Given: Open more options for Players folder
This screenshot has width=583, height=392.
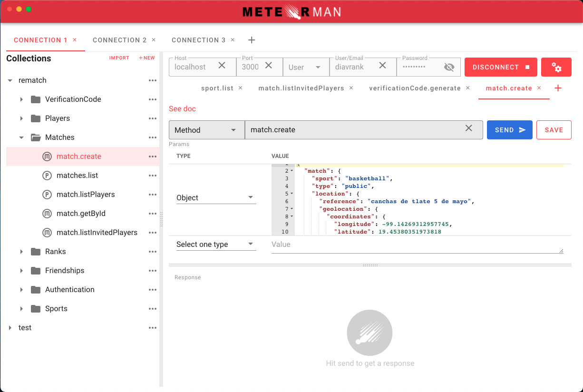Looking at the screenshot, I should pyautogui.click(x=152, y=118).
